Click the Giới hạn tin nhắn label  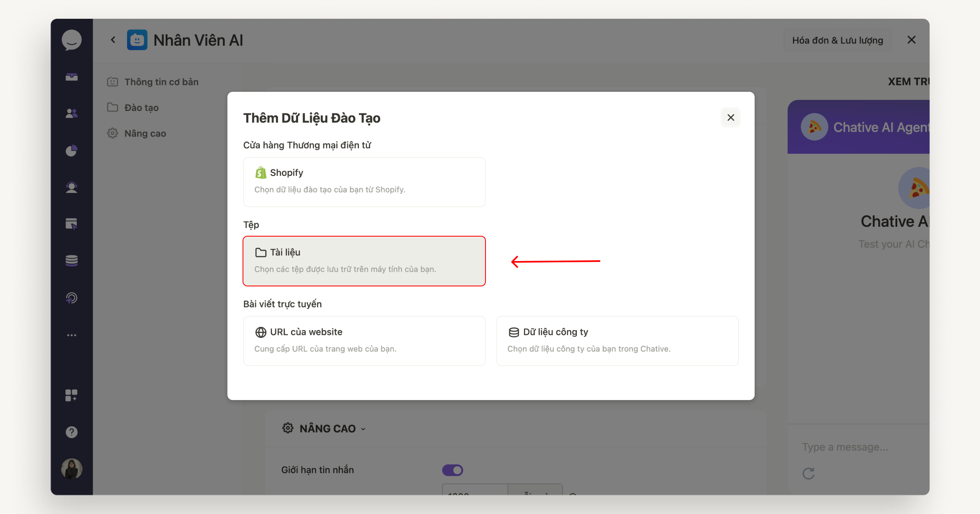coord(318,470)
